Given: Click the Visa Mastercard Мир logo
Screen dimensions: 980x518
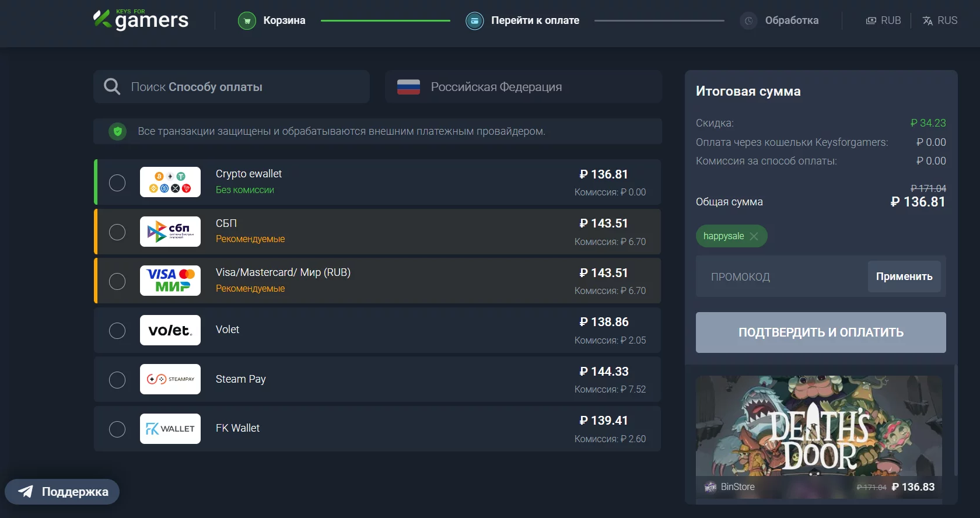Looking at the screenshot, I should 170,281.
